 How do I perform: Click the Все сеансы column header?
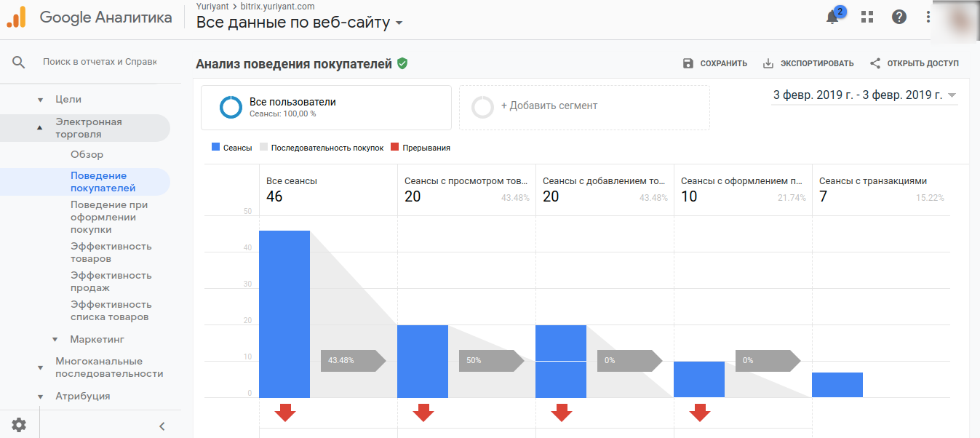292,181
